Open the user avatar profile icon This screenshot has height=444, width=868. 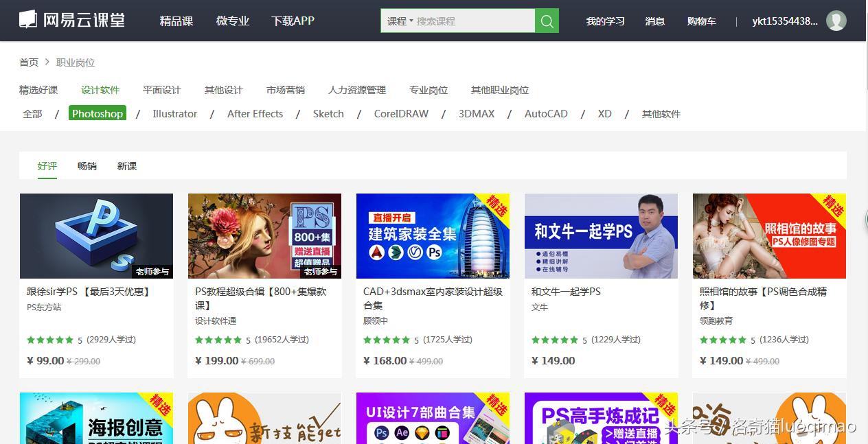(836, 20)
